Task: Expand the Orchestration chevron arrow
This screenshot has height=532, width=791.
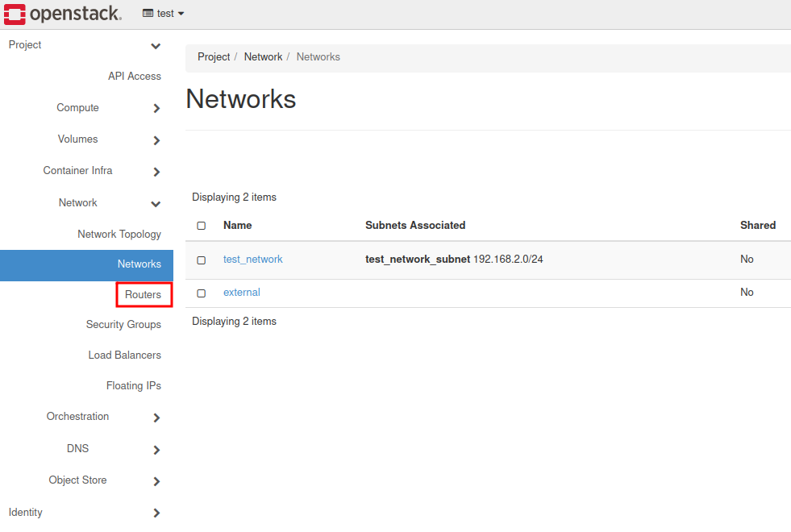Action: 156,418
